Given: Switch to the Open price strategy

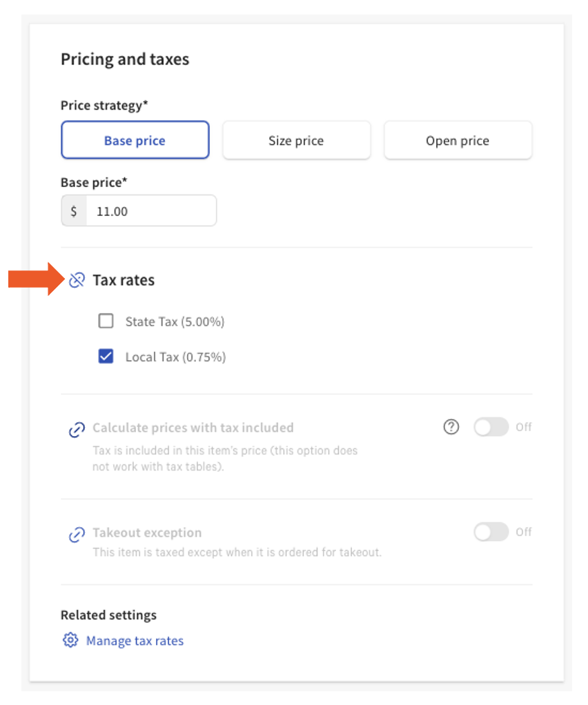Looking at the screenshot, I should click(458, 140).
